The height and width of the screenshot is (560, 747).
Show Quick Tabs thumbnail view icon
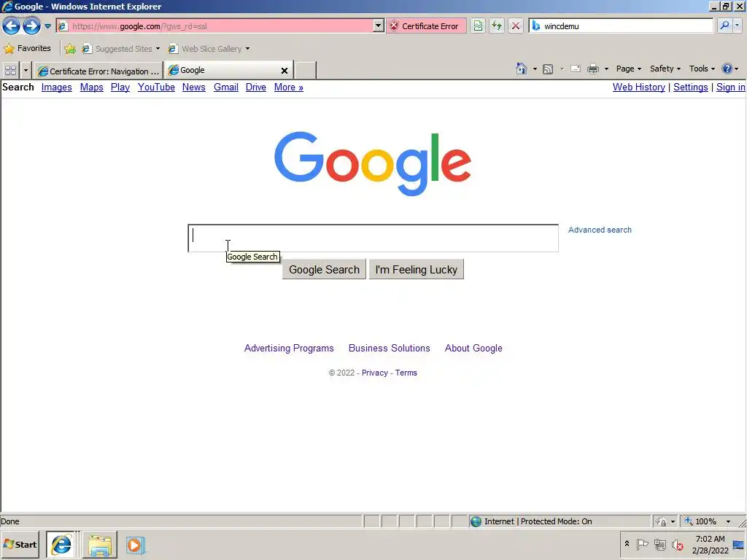pos(10,71)
